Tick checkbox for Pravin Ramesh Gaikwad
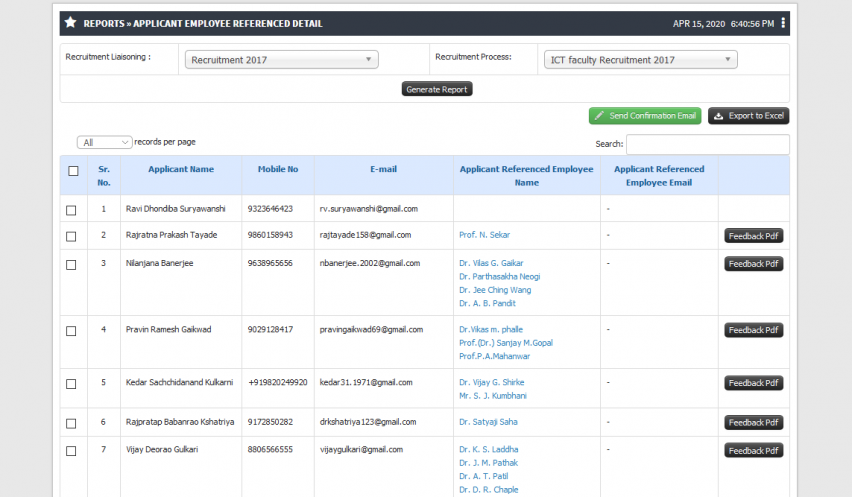 pos(71,331)
